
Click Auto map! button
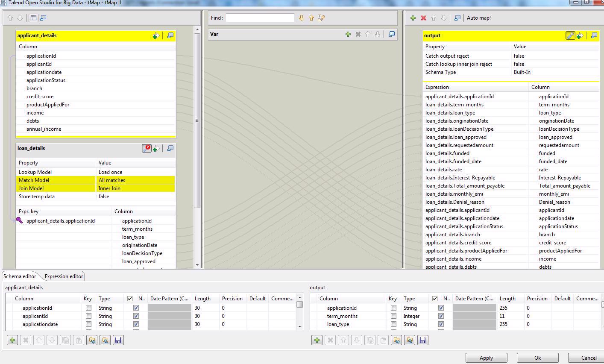pyautogui.click(x=479, y=18)
